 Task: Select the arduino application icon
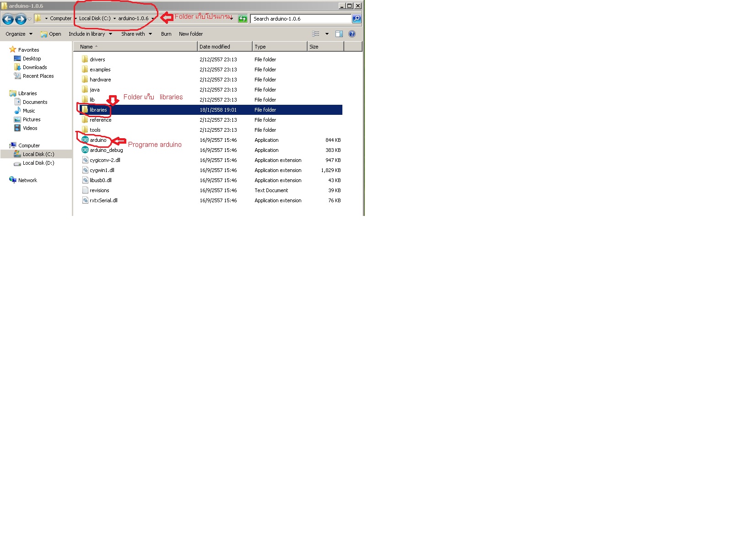[x=85, y=140]
